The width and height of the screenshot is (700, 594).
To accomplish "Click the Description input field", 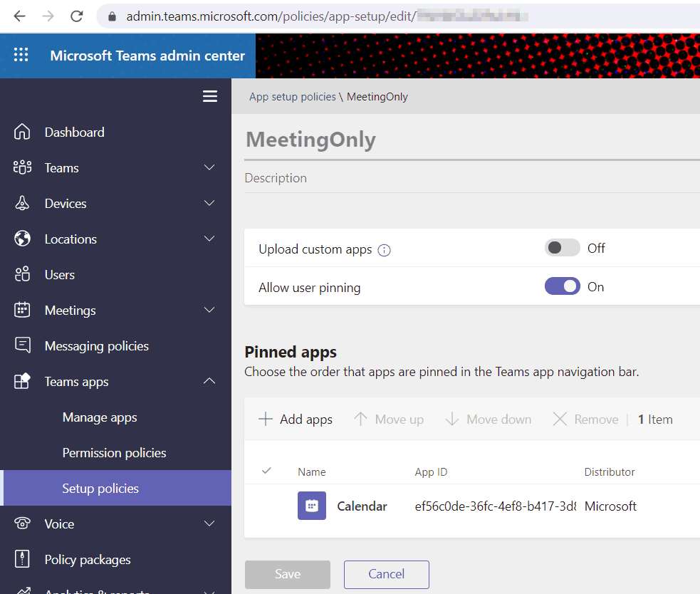I will point(472,178).
